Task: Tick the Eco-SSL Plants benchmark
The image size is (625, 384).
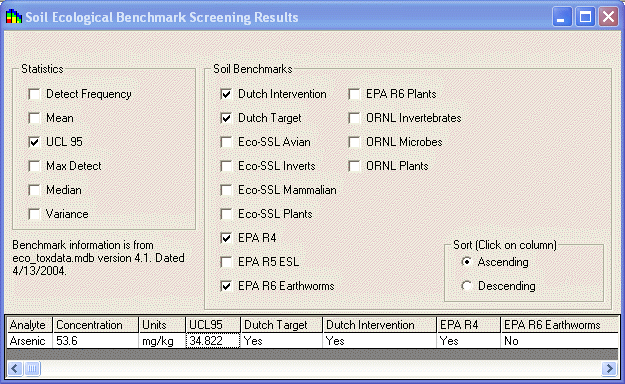Action: point(226,214)
